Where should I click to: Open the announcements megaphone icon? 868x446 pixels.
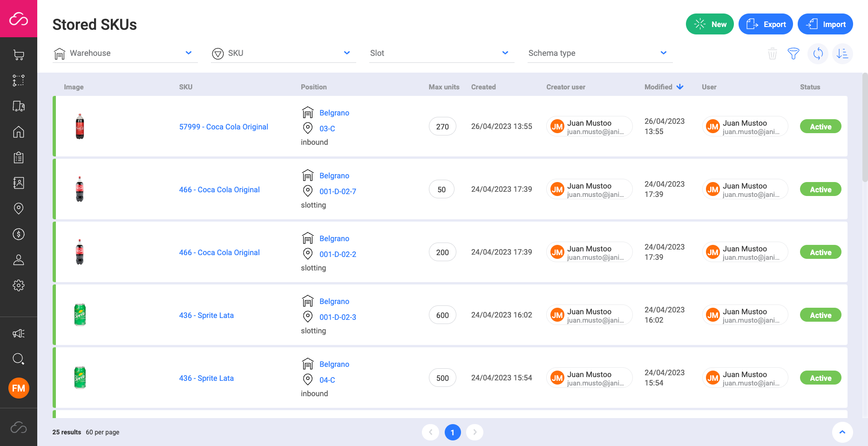[19, 333]
